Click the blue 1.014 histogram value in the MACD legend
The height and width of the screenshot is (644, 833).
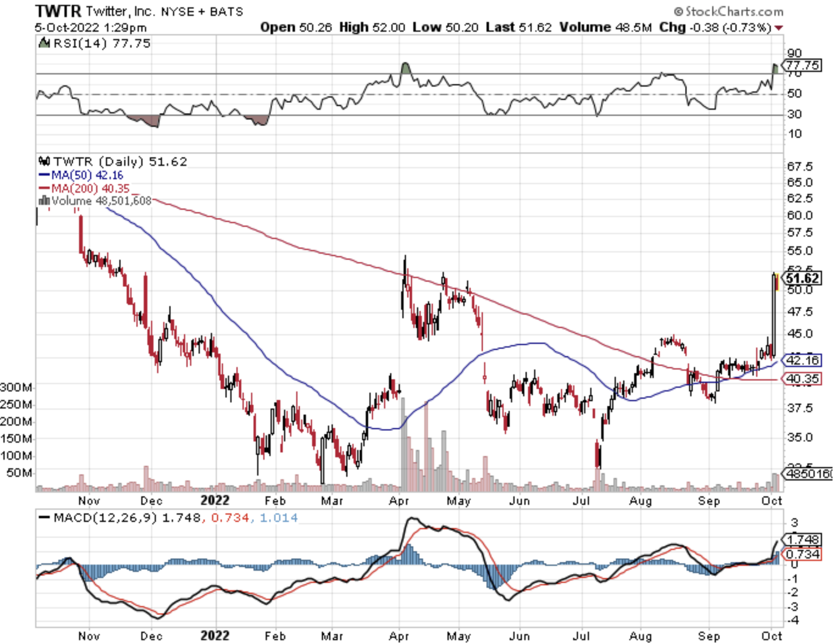[x=279, y=517]
